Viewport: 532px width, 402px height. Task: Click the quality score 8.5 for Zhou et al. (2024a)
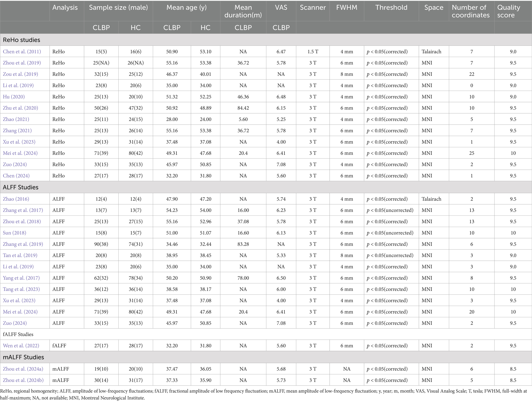point(513,369)
